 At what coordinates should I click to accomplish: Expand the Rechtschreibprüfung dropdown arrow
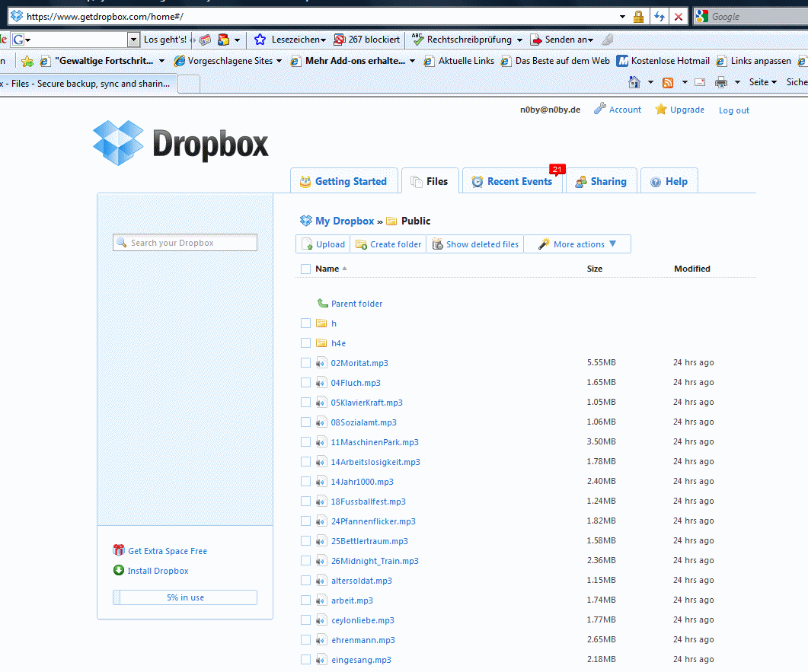click(519, 40)
